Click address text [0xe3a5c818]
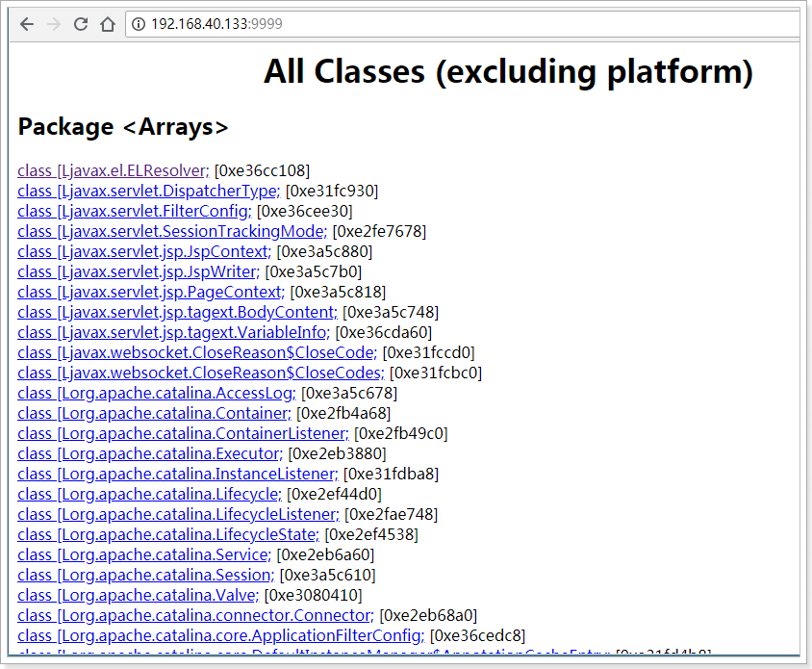 (338, 292)
